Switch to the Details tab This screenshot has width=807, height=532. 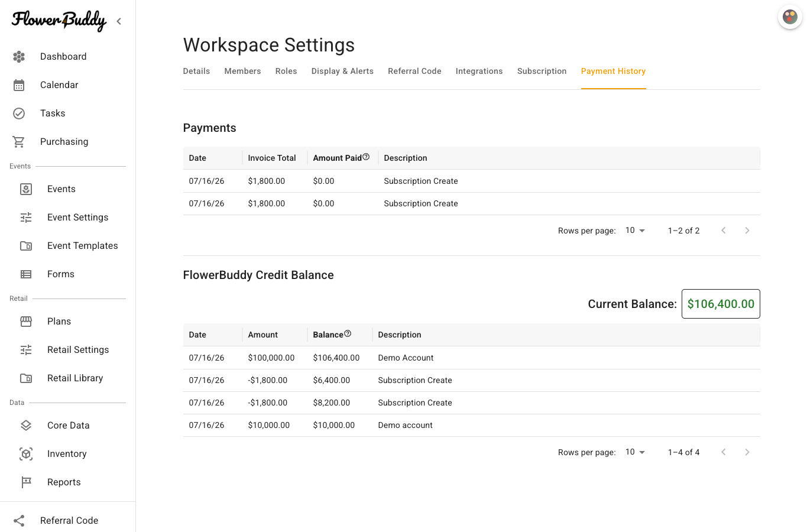click(x=196, y=71)
